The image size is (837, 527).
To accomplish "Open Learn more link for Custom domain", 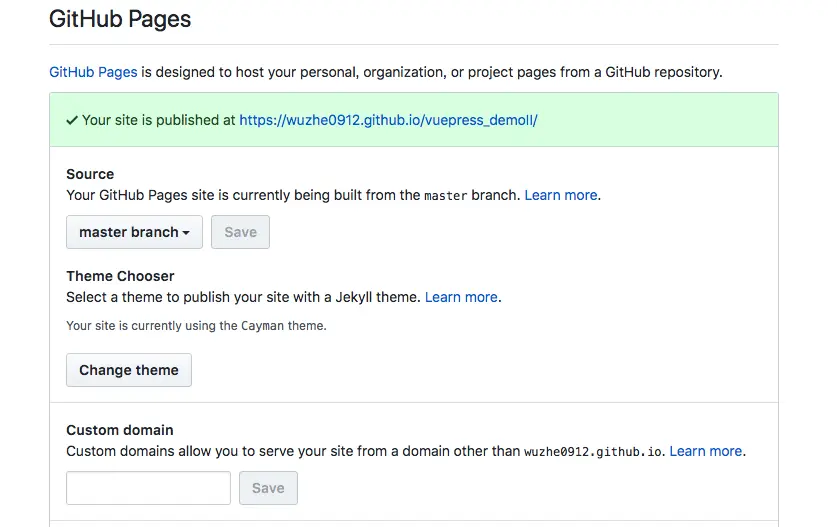I will click(x=706, y=451).
